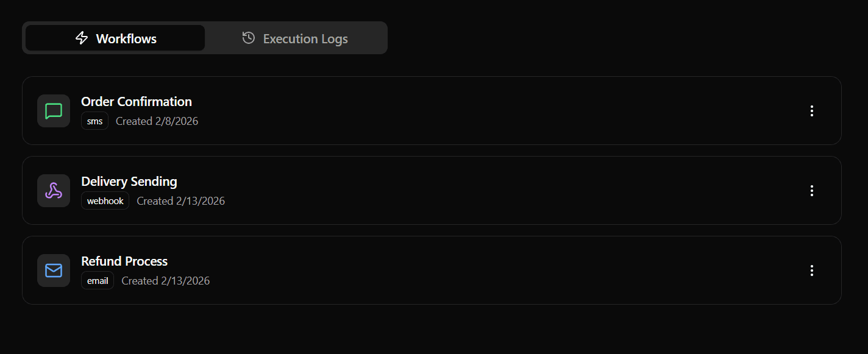Click the Created 2/8/2026 date text
The image size is (868, 354).
[157, 121]
